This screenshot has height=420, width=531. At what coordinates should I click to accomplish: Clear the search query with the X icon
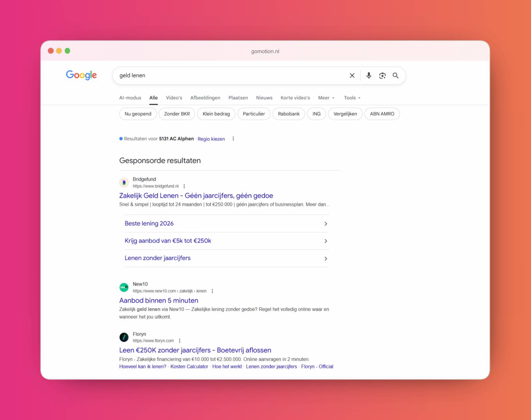point(352,75)
